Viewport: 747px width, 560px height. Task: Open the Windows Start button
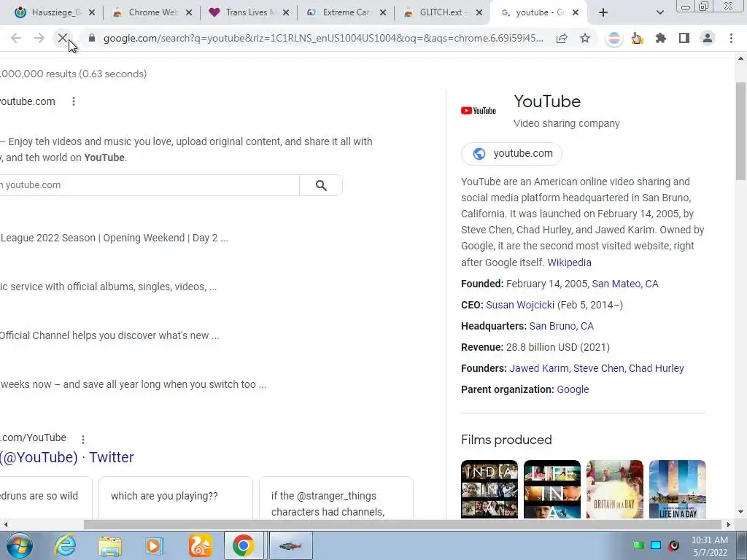click(x=19, y=545)
